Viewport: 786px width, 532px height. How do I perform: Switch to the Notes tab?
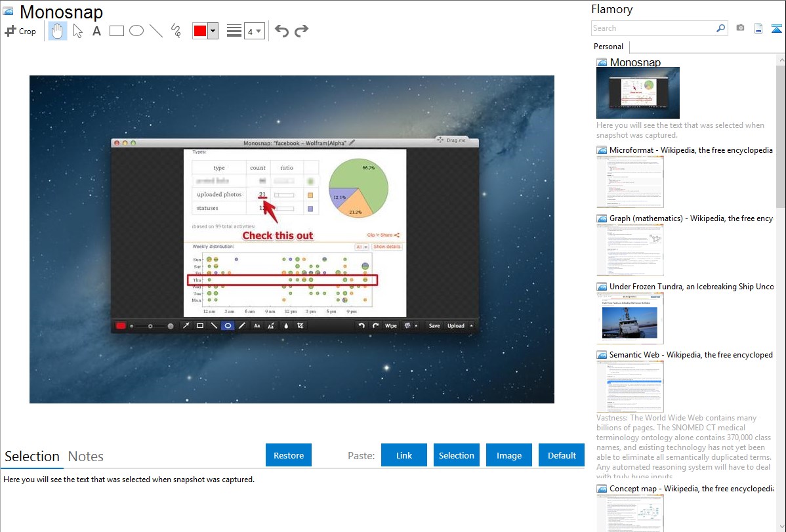[86, 457]
